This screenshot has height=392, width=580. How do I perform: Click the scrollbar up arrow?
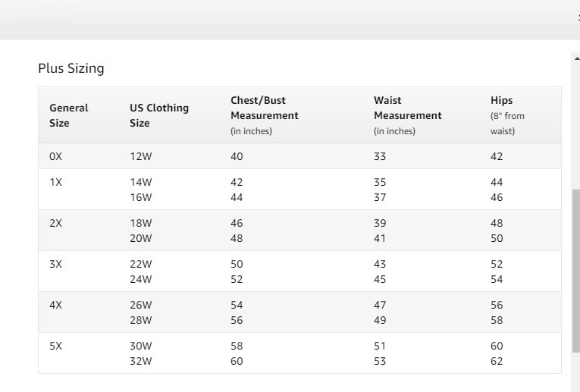(x=575, y=57)
